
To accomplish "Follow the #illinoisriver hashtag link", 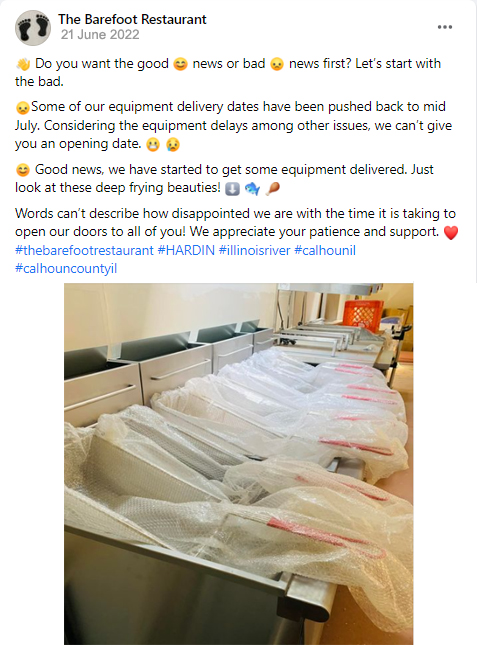I will [x=255, y=250].
